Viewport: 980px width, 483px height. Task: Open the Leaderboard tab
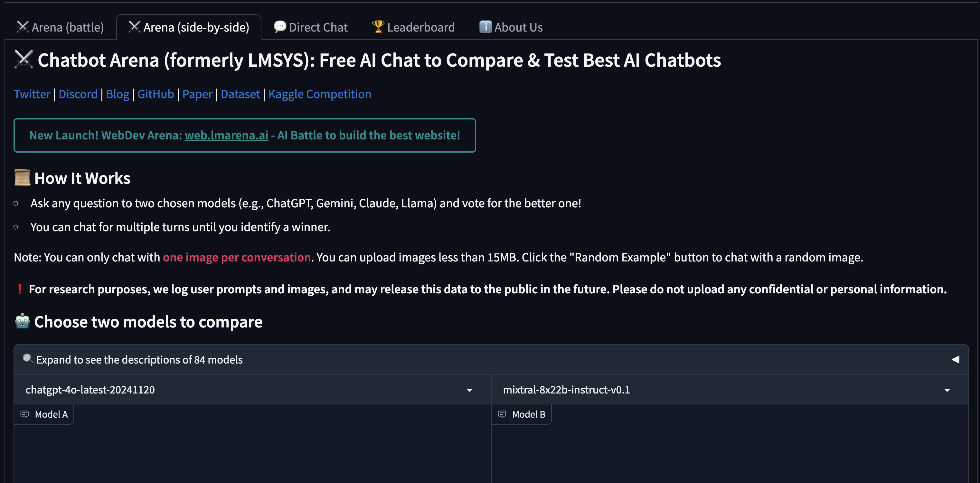coord(413,27)
